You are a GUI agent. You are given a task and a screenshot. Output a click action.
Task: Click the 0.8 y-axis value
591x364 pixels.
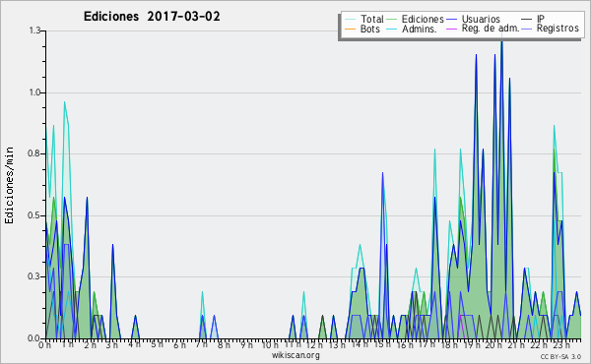[34, 153]
